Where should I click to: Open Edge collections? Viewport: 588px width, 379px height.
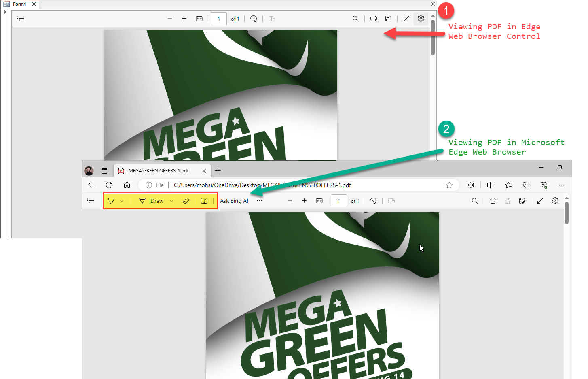526,185
